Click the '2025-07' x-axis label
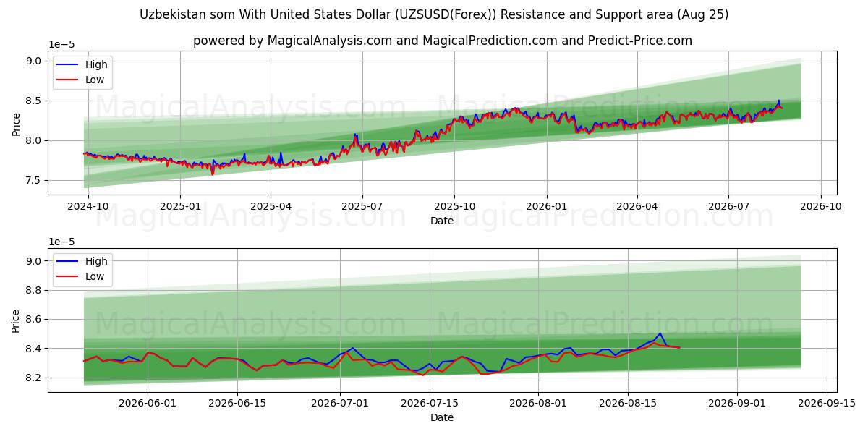This screenshot has height=434, width=868. pyautogui.click(x=362, y=206)
